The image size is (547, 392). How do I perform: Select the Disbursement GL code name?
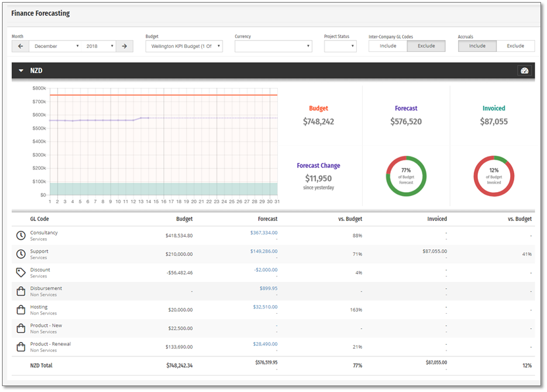click(x=46, y=288)
